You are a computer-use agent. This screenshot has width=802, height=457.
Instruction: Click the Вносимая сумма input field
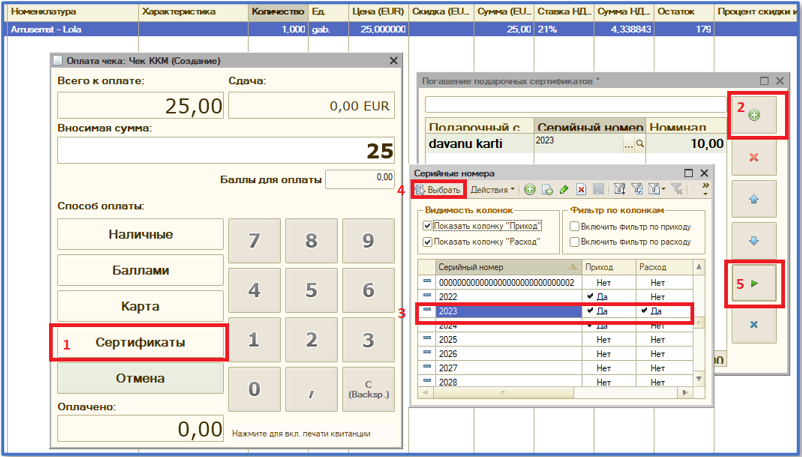(x=226, y=151)
